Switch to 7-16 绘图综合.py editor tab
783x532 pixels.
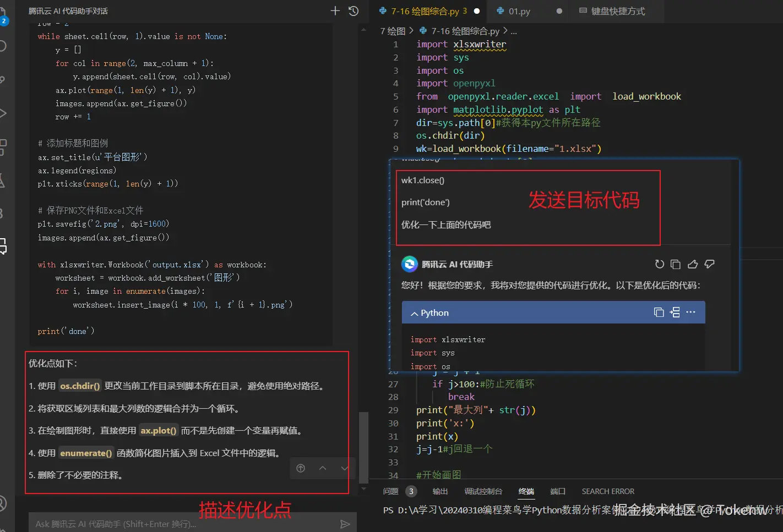(x=428, y=11)
